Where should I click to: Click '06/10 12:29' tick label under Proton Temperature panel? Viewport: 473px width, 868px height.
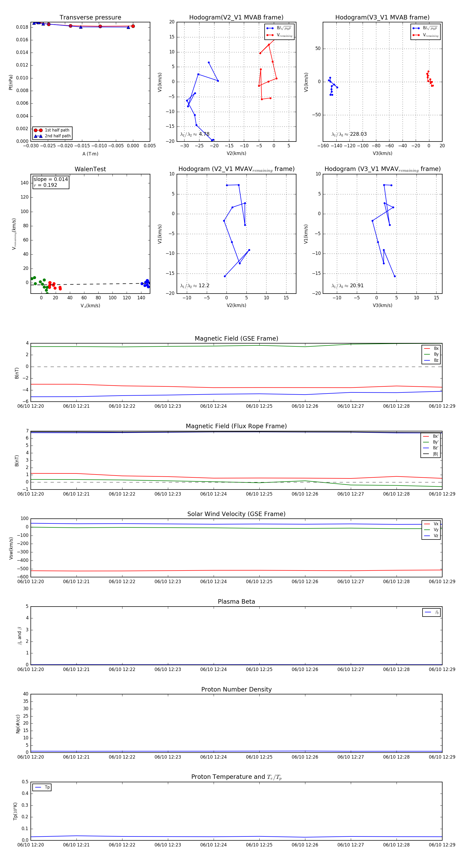[442, 845]
